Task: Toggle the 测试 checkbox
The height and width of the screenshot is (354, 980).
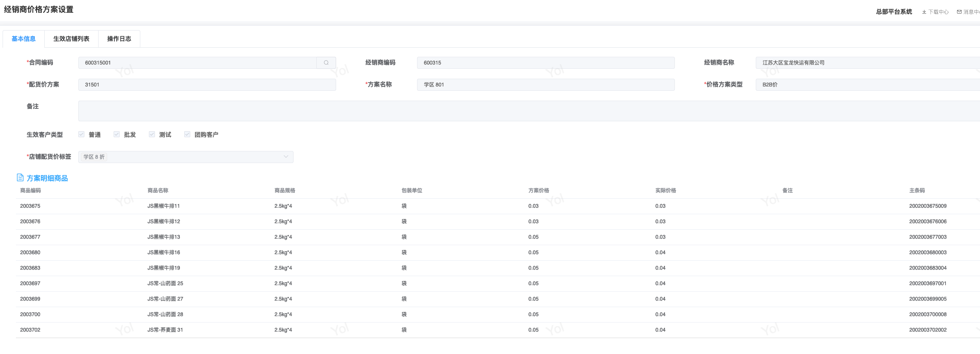Action: pos(152,135)
